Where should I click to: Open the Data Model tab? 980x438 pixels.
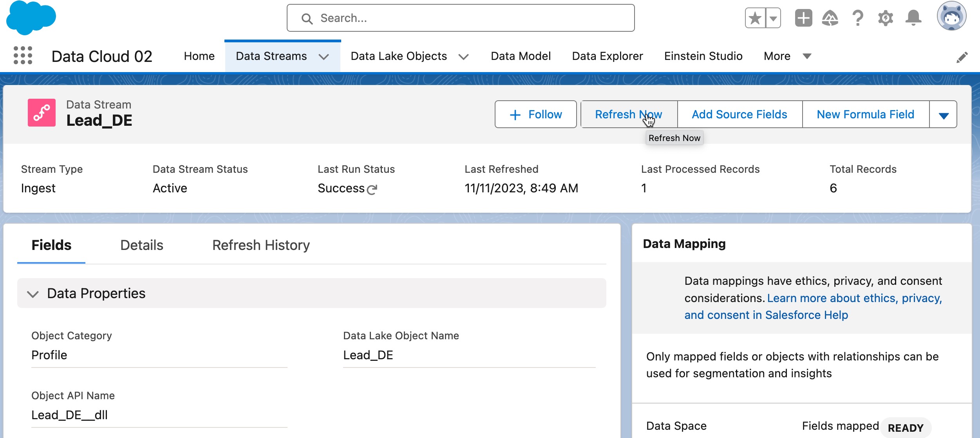[x=521, y=56]
